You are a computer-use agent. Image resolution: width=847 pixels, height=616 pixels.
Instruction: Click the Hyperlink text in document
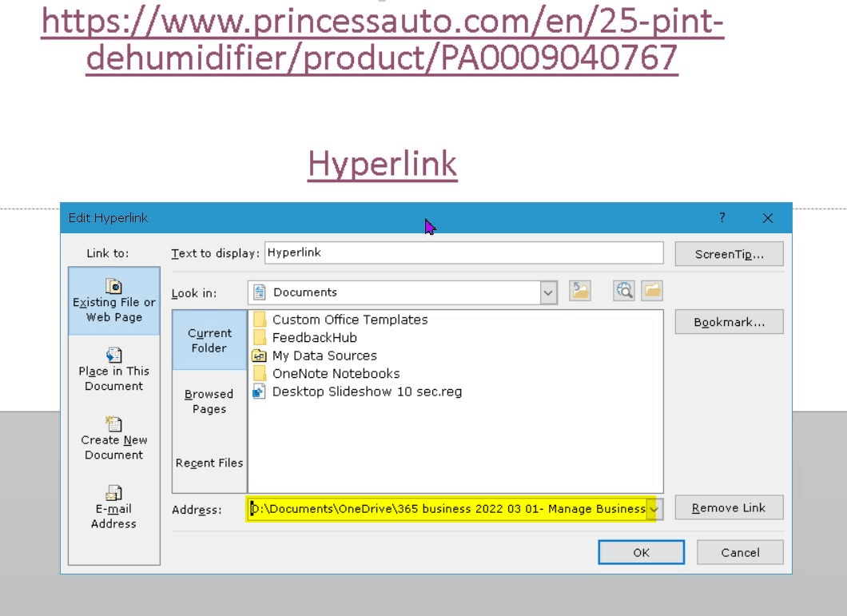point(383,164)
